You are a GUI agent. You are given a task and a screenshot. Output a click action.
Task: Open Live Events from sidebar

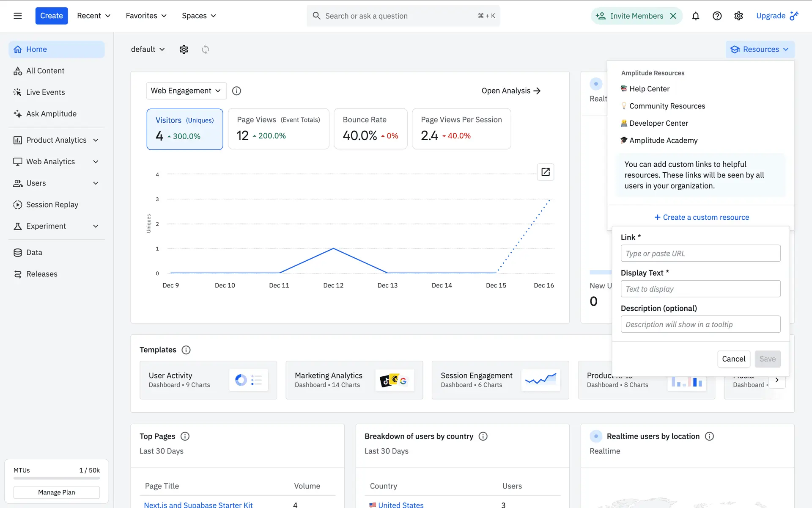[45, 92]
